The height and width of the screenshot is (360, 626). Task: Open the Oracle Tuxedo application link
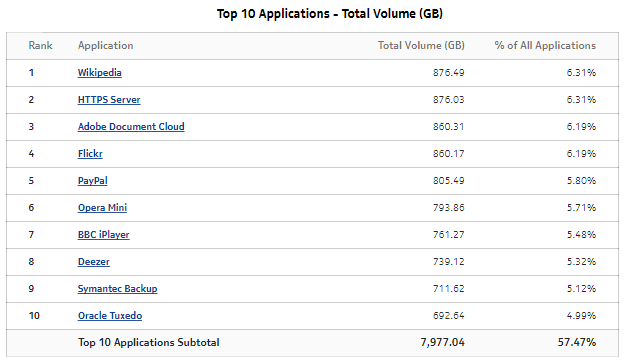pos(110,316)
